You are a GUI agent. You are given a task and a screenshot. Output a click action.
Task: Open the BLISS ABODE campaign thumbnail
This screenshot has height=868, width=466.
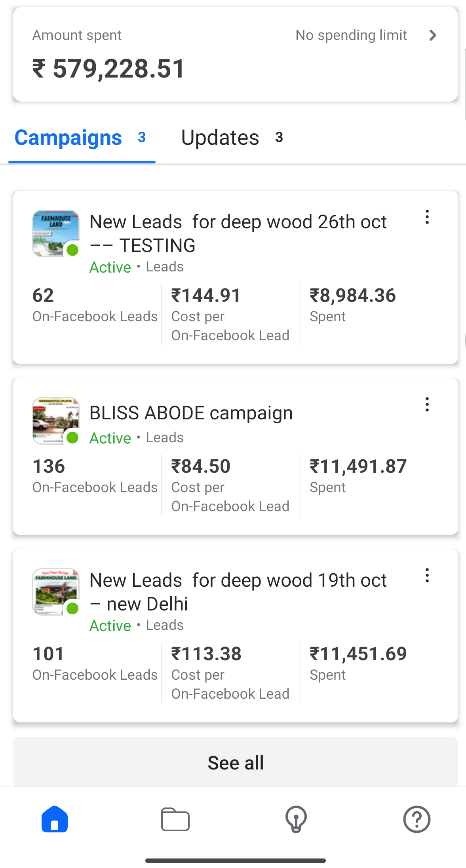tap(55, 421)
